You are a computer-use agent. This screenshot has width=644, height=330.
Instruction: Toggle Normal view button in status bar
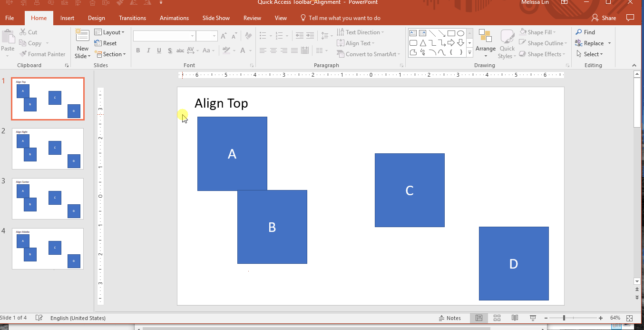point(479,318)
